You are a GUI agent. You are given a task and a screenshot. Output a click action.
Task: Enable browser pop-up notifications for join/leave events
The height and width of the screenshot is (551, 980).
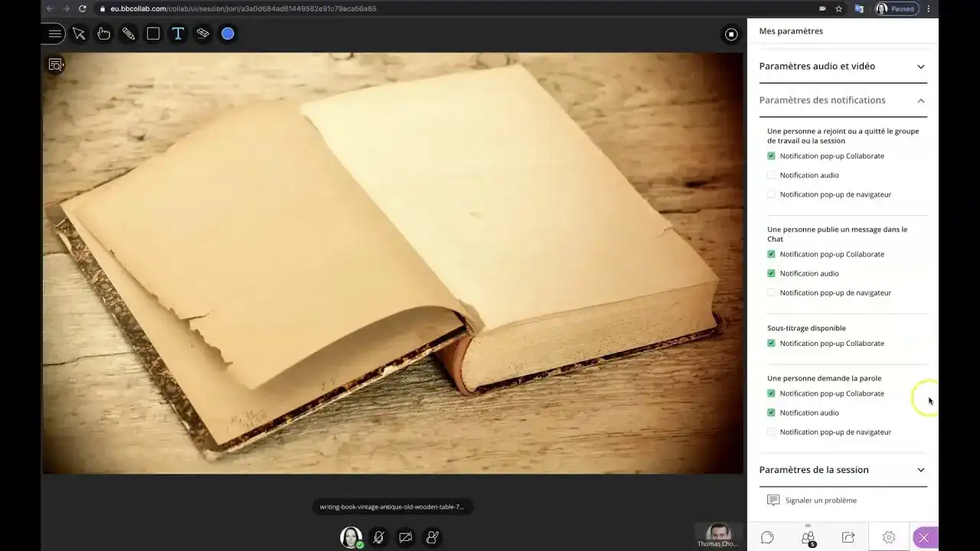click(x=771, y=194)
